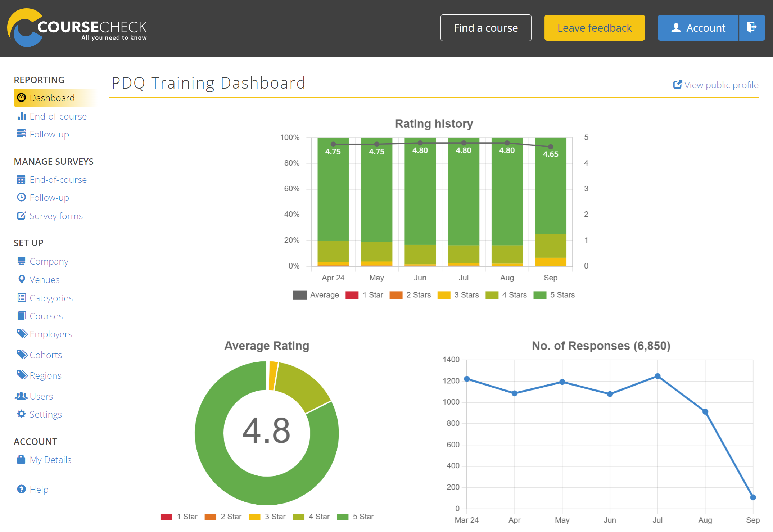Toggle 5 Stars swatch in Rating history legend
Image resolution: width=773 pixels, height=532 pixels.
tap(540, 295)
